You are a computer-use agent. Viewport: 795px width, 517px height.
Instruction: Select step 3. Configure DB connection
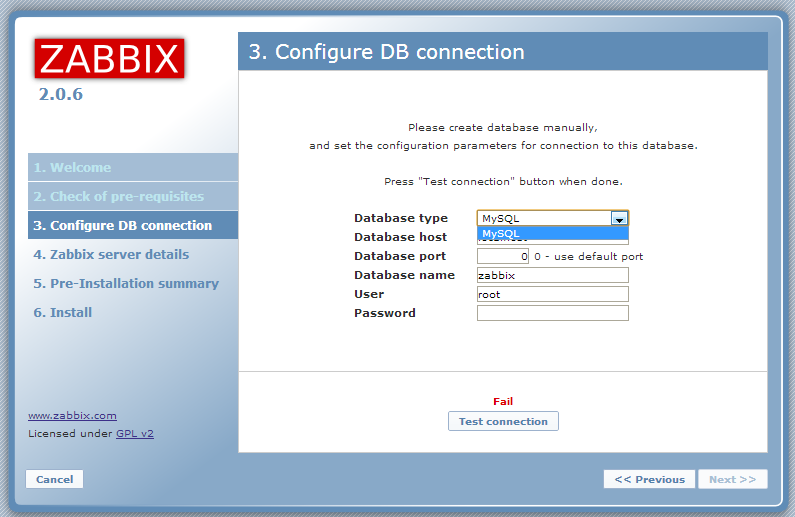[133, 225]
